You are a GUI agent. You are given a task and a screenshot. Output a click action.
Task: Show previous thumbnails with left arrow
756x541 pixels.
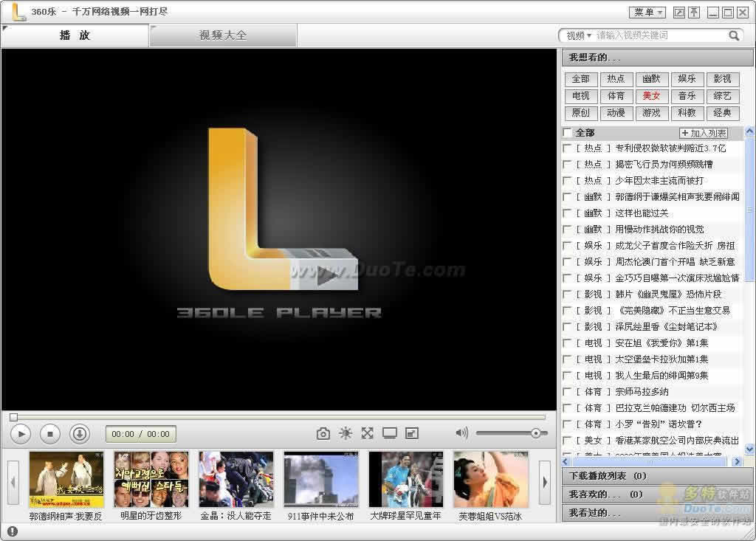pyautogui.click(x=13, y=482)
